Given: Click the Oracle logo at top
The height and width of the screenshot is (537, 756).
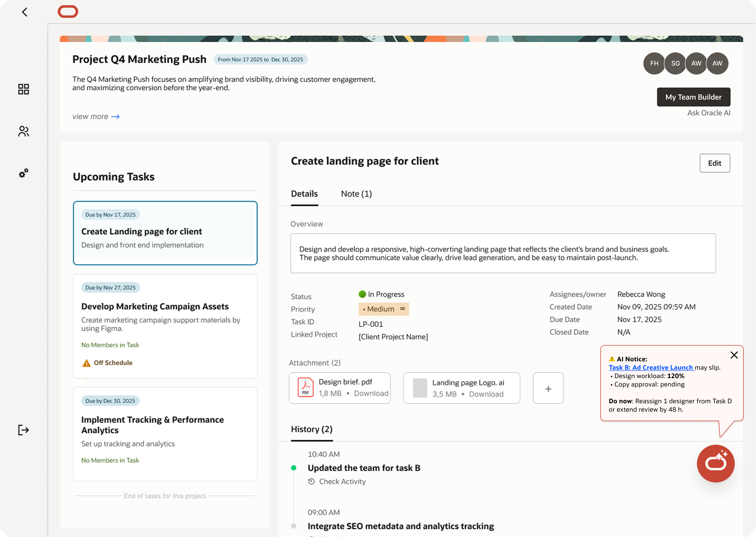Looking at the screenshot, I should tap(68, 12).
